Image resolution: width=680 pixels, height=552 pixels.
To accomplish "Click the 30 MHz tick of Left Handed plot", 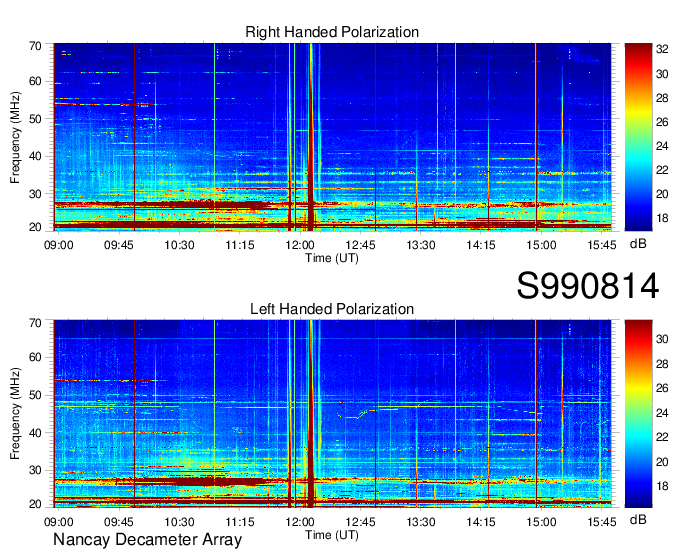I will (x=35, y=470).
